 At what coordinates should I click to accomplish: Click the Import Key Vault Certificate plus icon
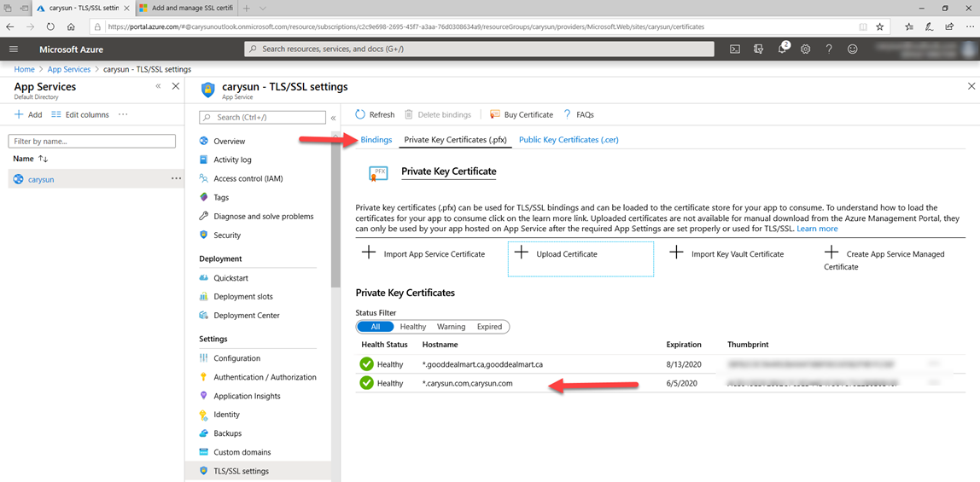coord(676,253)
